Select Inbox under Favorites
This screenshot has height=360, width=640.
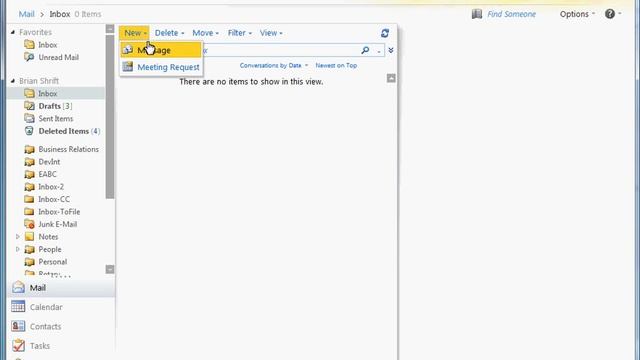click(48, 45)
